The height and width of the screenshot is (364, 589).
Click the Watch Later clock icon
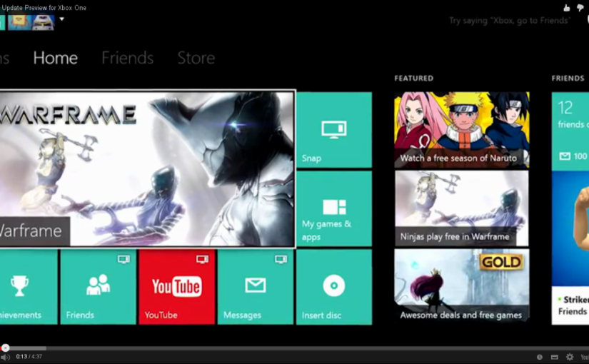[x=540, y=357]
